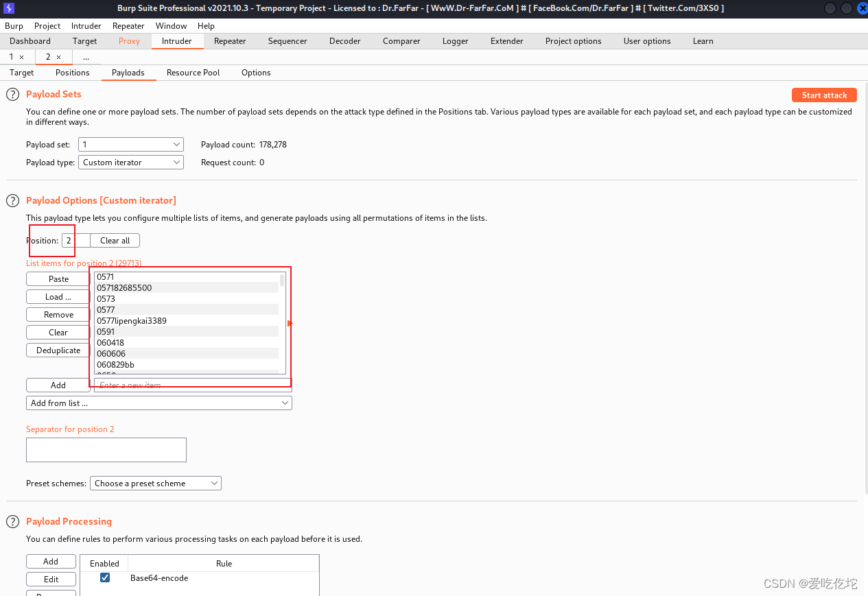868x596 pixels.
Task: Switch to the Dashboard tab
Action: point(30,41)
